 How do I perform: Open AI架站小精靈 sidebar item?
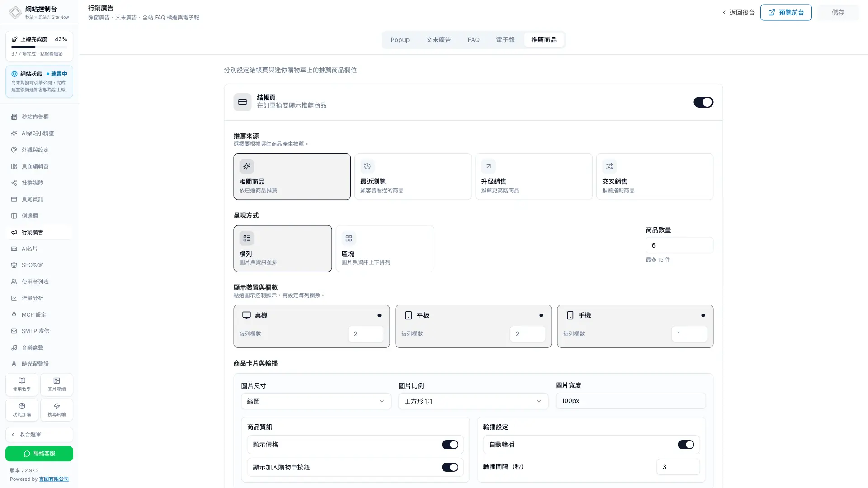pos(39,133)
